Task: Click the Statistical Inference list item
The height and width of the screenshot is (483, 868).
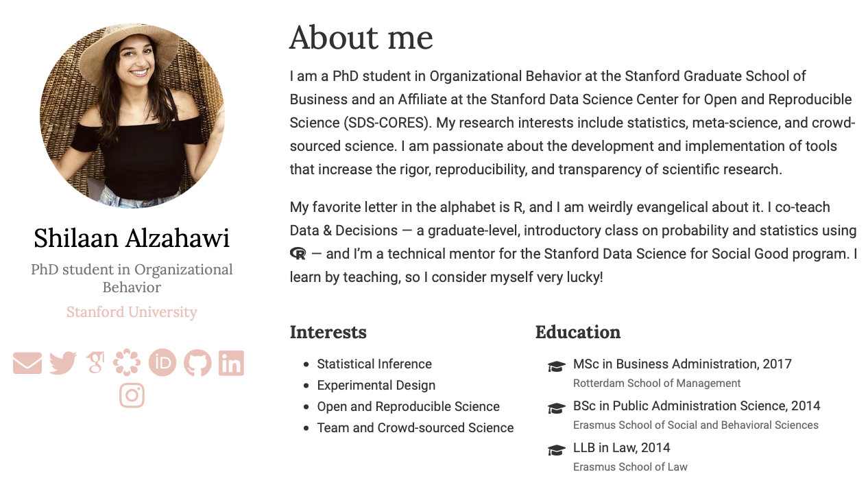Action: (x=374, y=364)
